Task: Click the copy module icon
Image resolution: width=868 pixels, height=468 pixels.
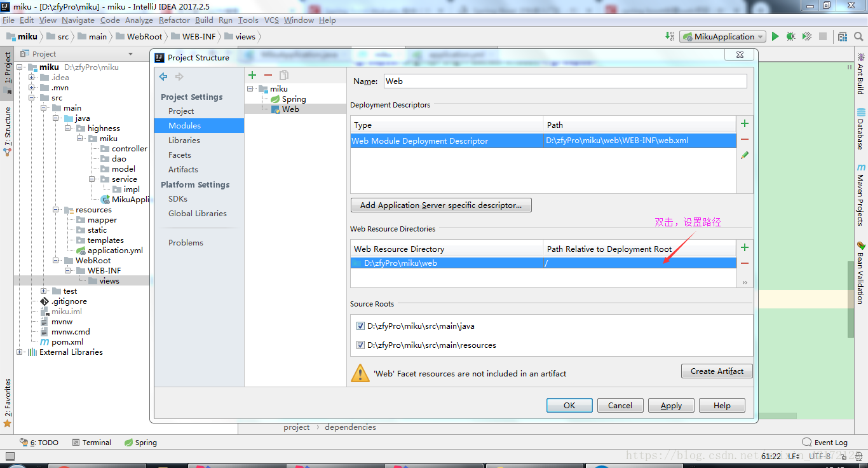Action: (284, 75)
